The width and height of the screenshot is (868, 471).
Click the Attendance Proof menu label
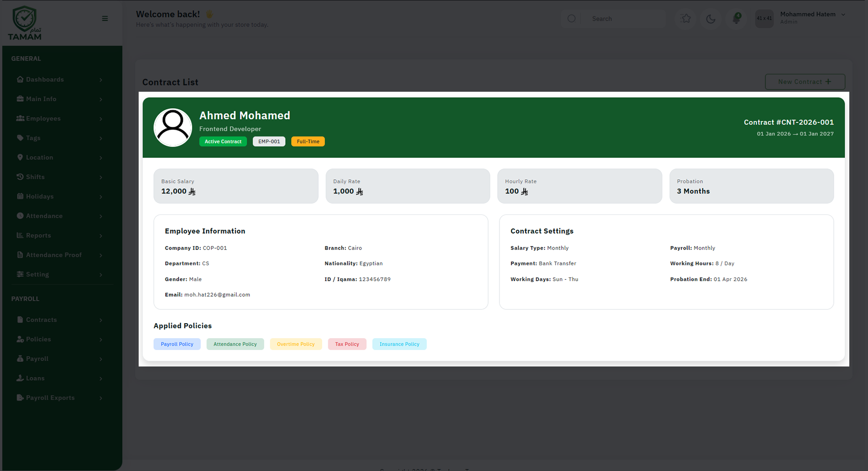point(54,255)
